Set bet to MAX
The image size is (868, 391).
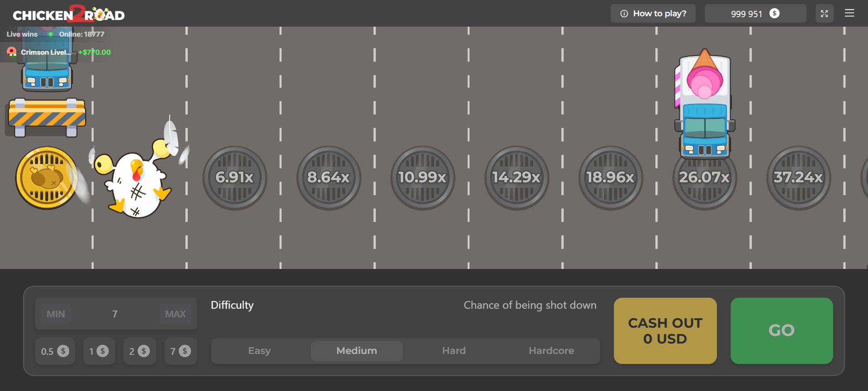(175, 314)
